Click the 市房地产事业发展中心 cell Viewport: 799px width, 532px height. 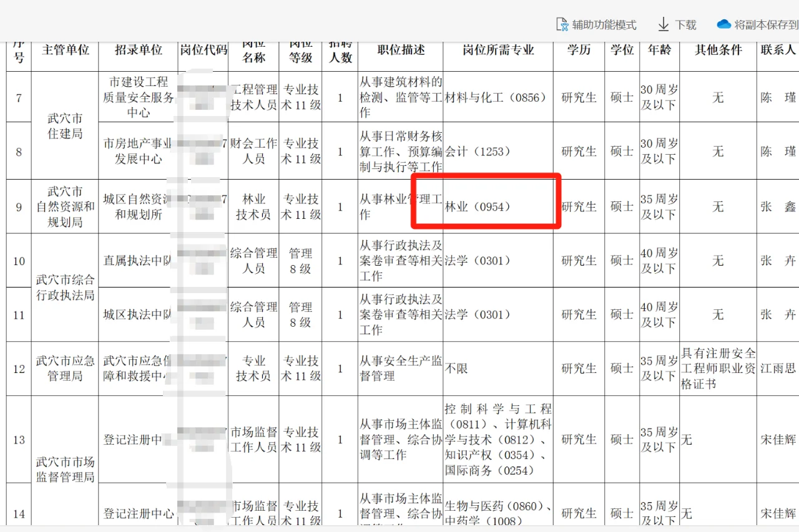(138, 151)
